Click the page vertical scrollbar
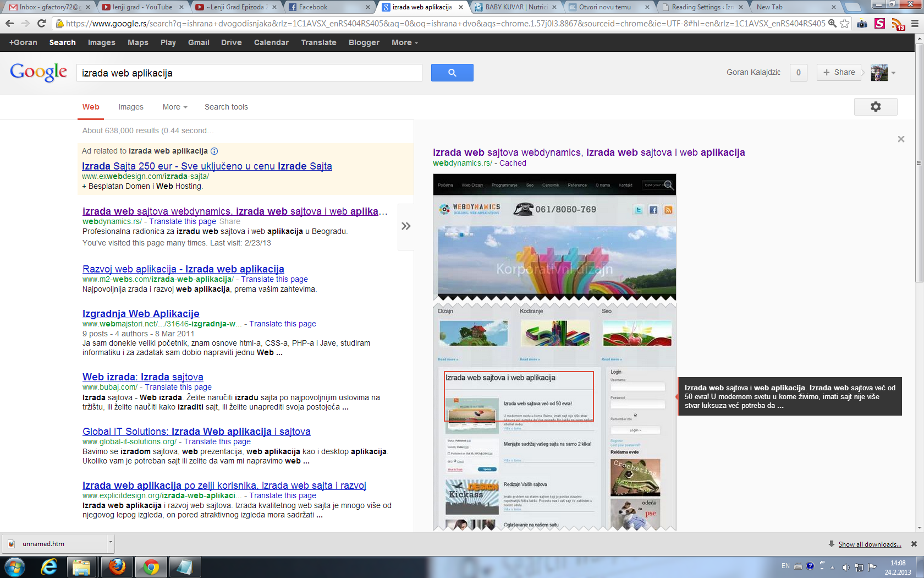Image resolution: width=924 pixels, height=578 pixels. tap(919, 163)
